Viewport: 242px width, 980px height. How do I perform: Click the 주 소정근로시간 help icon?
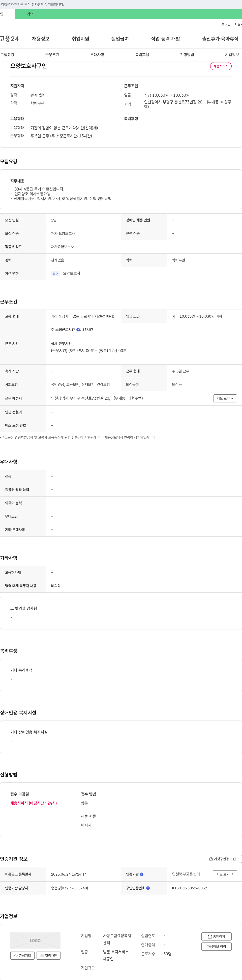tap(78, 330)
